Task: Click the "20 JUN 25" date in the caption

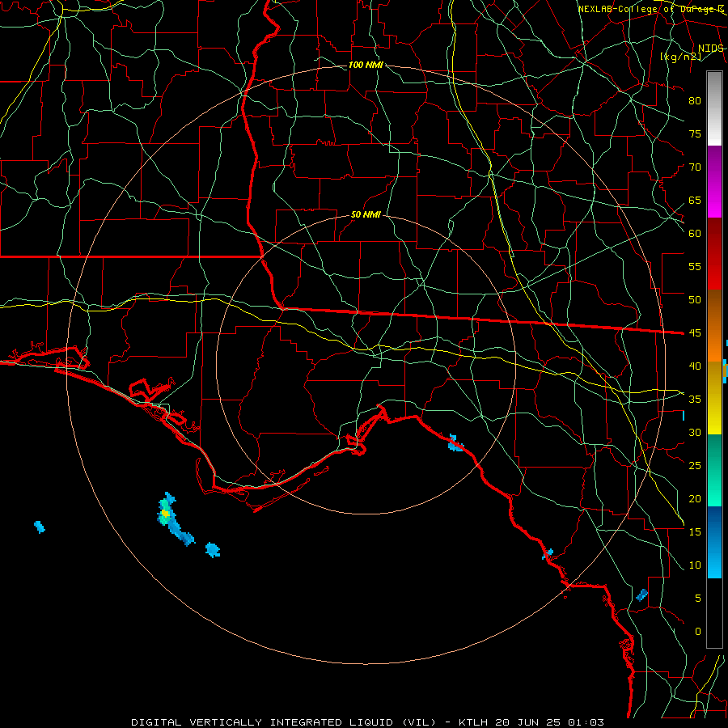Action: [x=528, y=722]
